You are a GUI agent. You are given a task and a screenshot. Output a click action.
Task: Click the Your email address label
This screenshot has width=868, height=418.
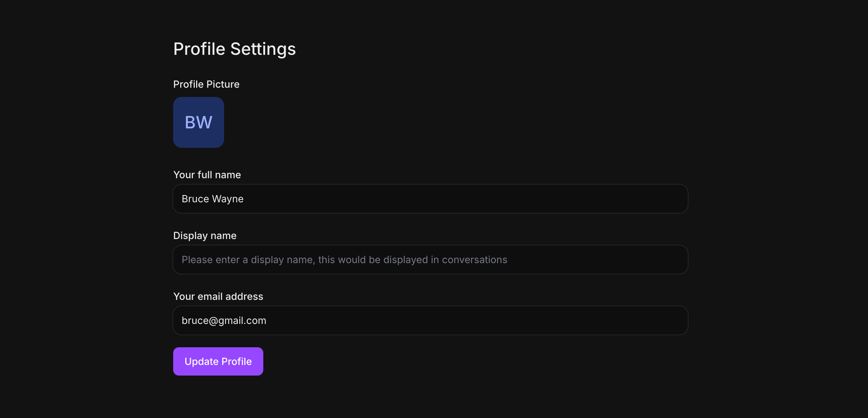[218, 296]
